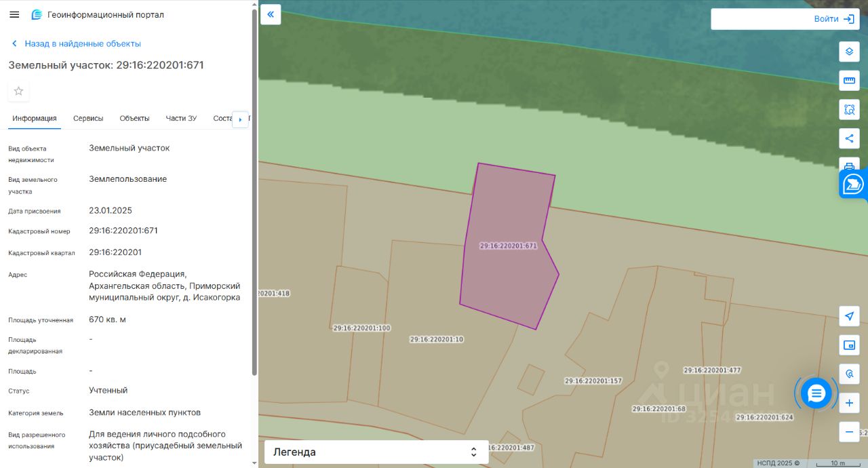The image size is (868, 468).
Task: Share the map via share icon
Action: (x=849, y=138)
